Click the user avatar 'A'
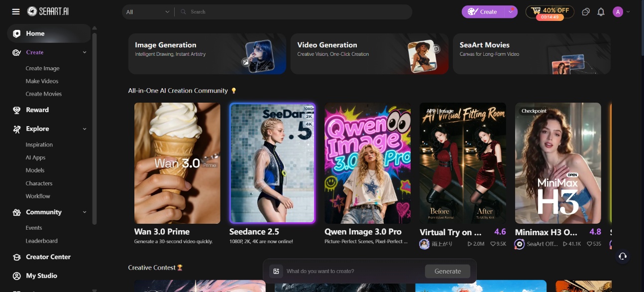 [x=618, y=11]
